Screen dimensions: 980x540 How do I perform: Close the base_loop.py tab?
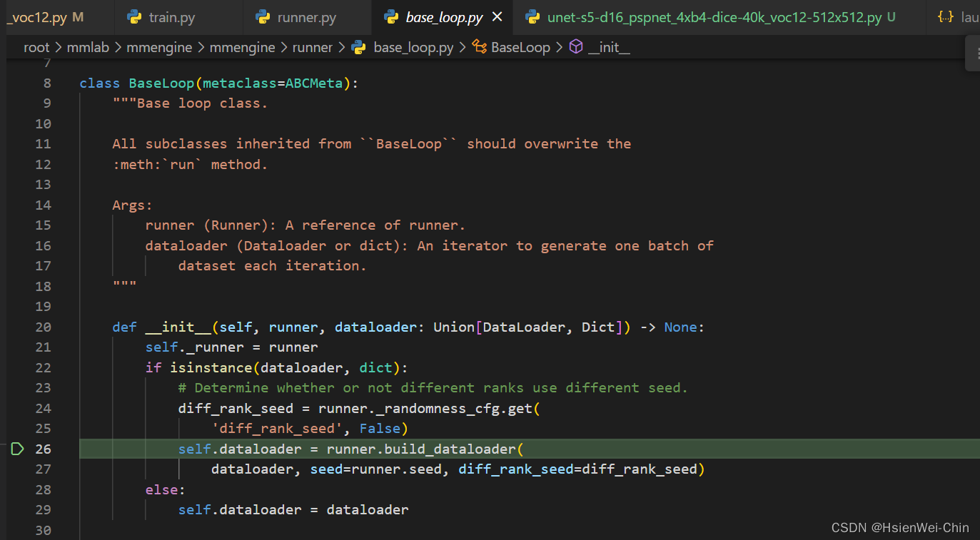point(497,17)
